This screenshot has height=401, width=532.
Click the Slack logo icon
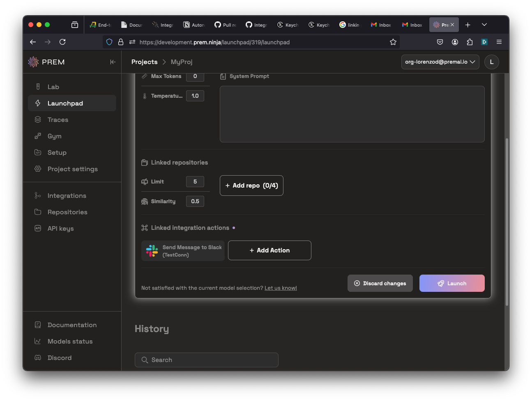(x=152, y=251)
